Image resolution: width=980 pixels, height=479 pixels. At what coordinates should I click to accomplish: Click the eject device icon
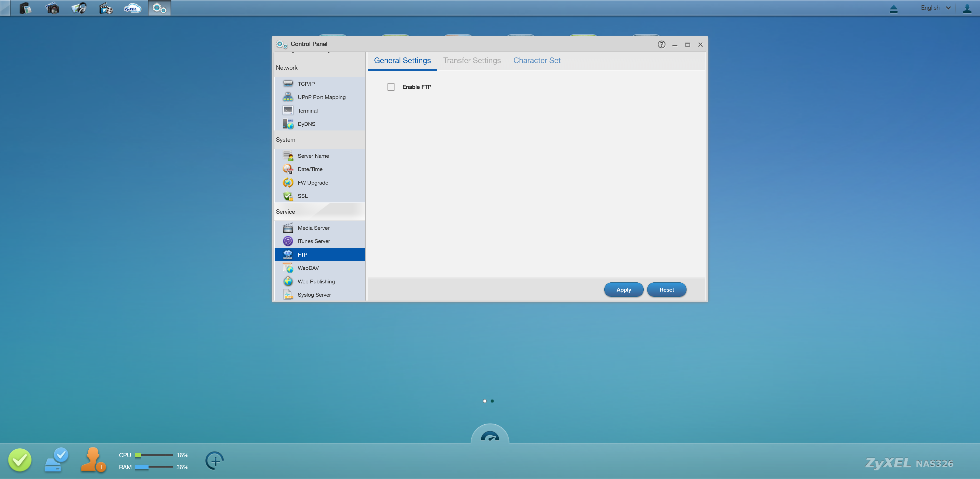894,8
